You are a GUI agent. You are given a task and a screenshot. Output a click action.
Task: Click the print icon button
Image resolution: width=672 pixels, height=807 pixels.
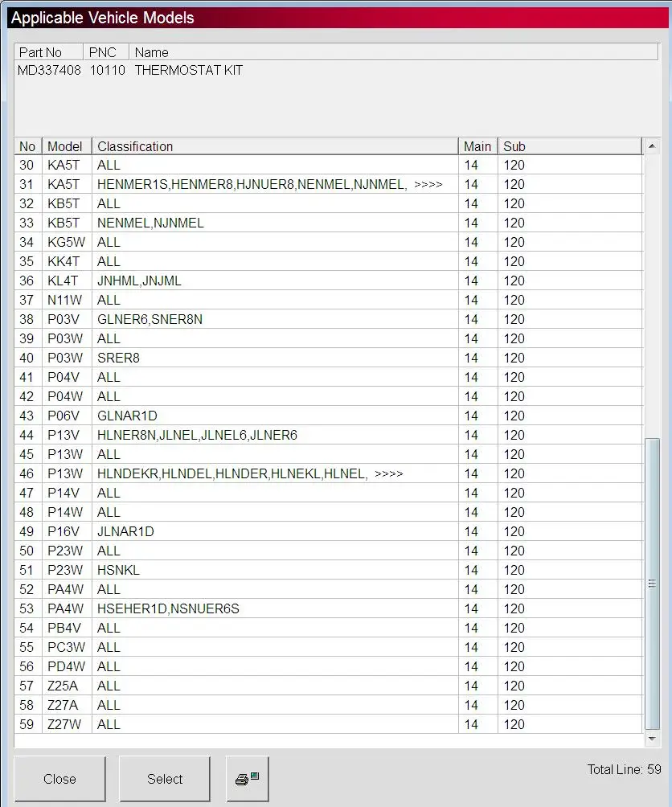247,779
